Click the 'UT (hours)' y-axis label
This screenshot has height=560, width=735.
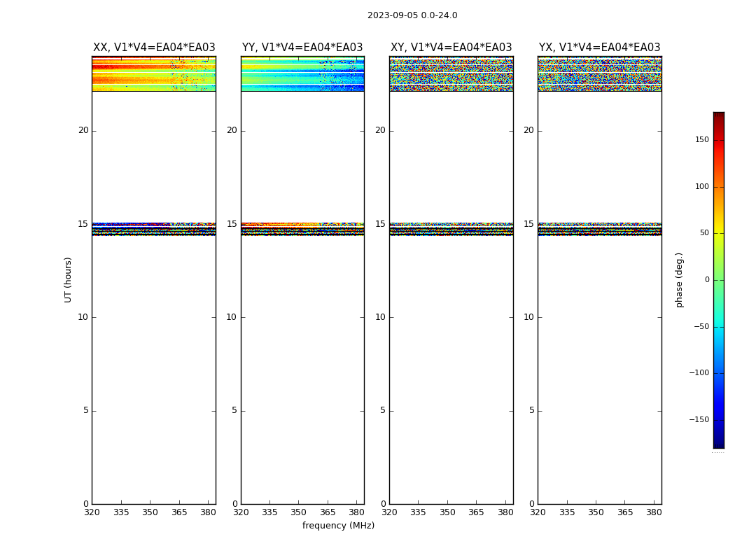68,280
